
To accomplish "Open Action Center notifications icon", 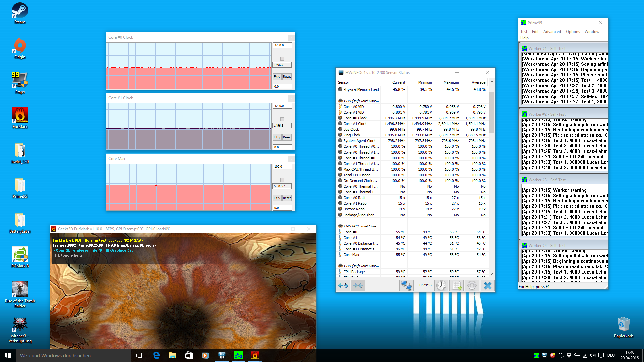I will click(601, 355).
